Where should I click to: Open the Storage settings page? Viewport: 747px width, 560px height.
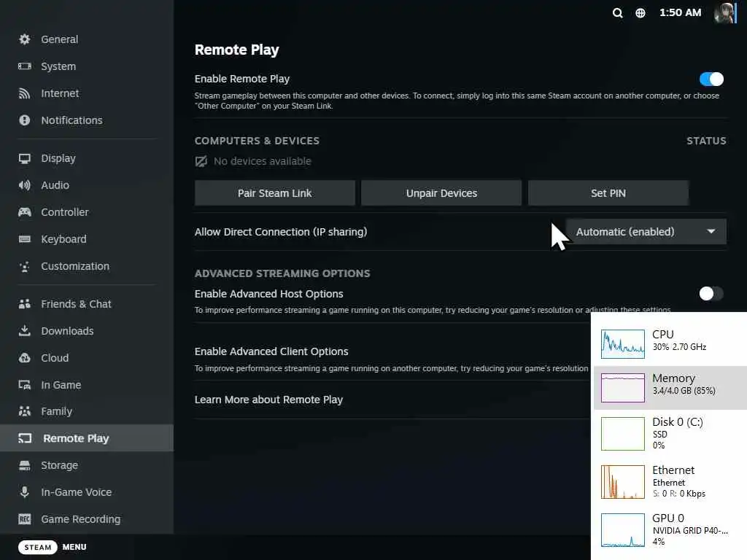(x=87, y=465)
